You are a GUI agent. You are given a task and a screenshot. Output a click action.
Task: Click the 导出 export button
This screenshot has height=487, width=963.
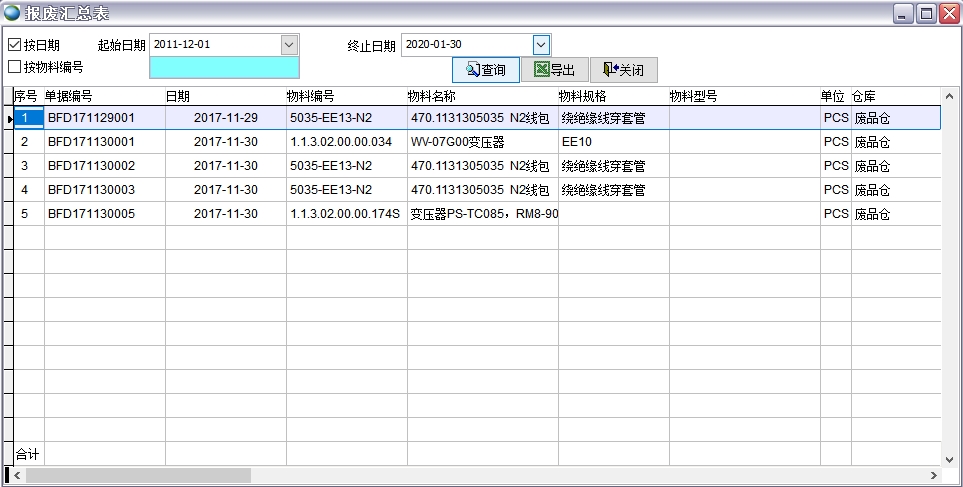click(555, 70)
